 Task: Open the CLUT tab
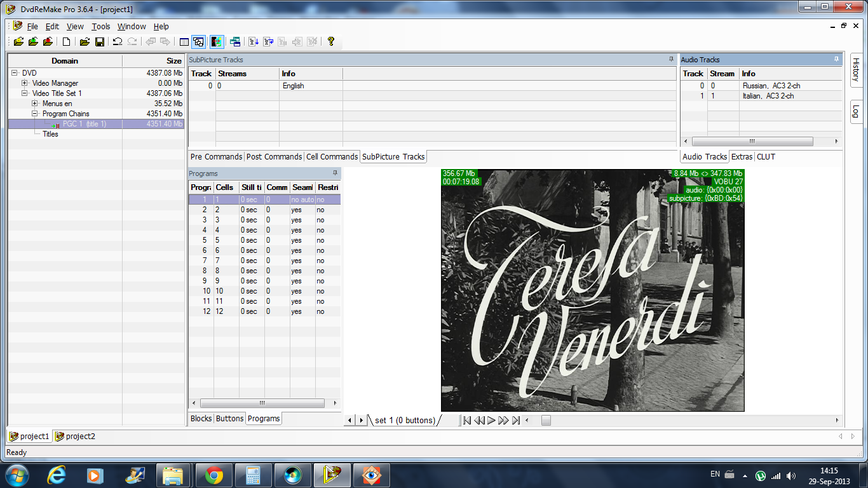pyautogui.click(x=766, y=157)
